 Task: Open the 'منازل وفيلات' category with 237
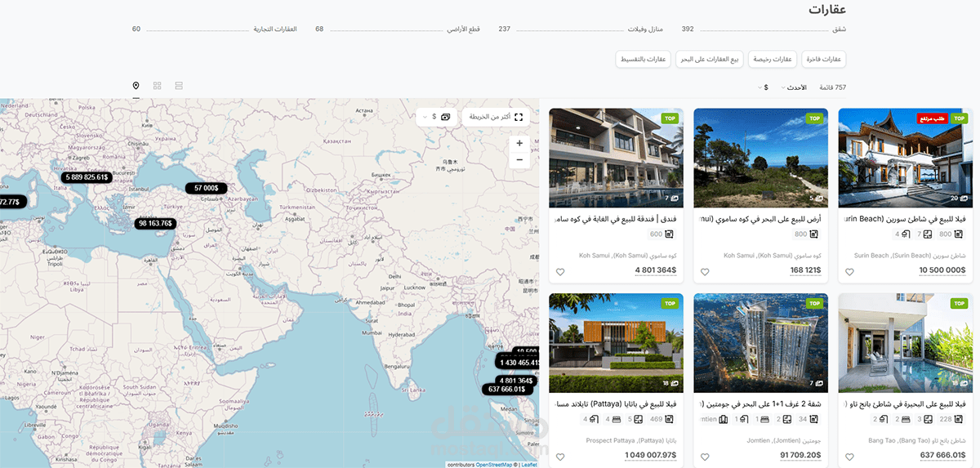(x=581, y=29)
